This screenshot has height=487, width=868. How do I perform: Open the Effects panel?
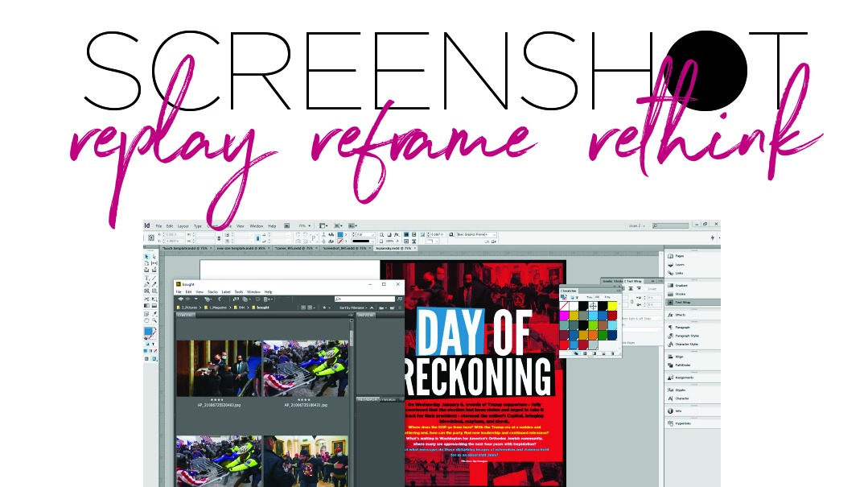pos(679,315)
